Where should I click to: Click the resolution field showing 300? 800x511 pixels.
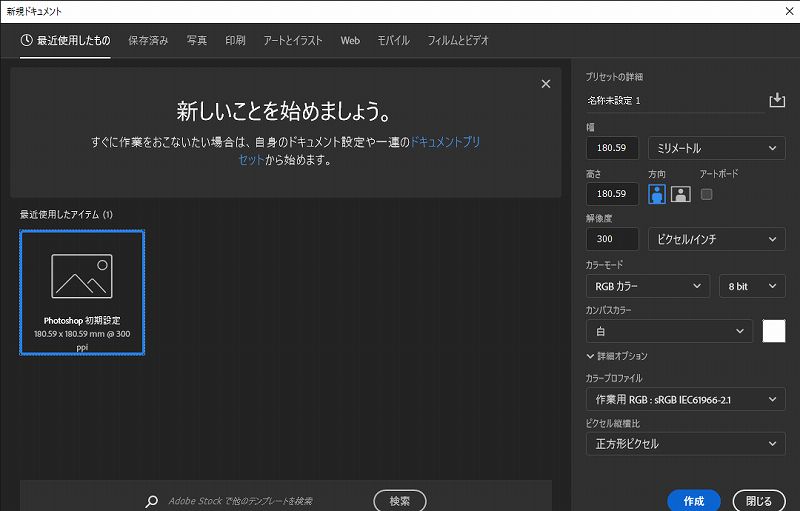coord(612,239)
